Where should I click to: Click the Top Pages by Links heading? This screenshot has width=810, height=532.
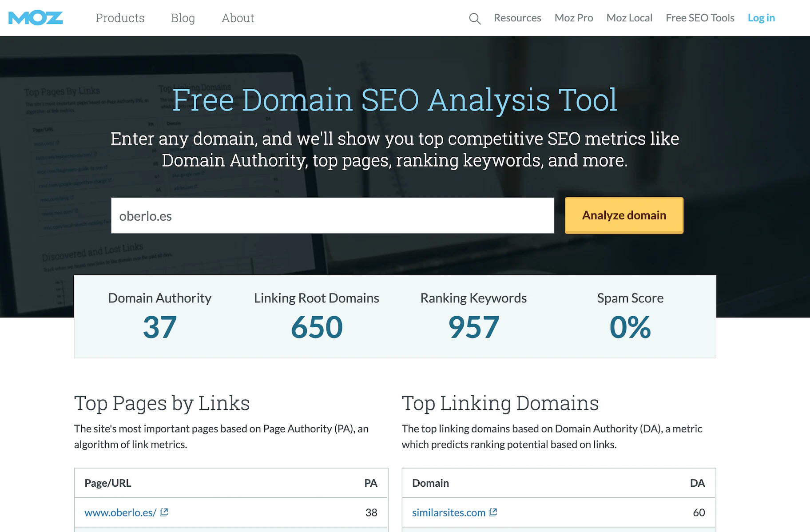162,403
